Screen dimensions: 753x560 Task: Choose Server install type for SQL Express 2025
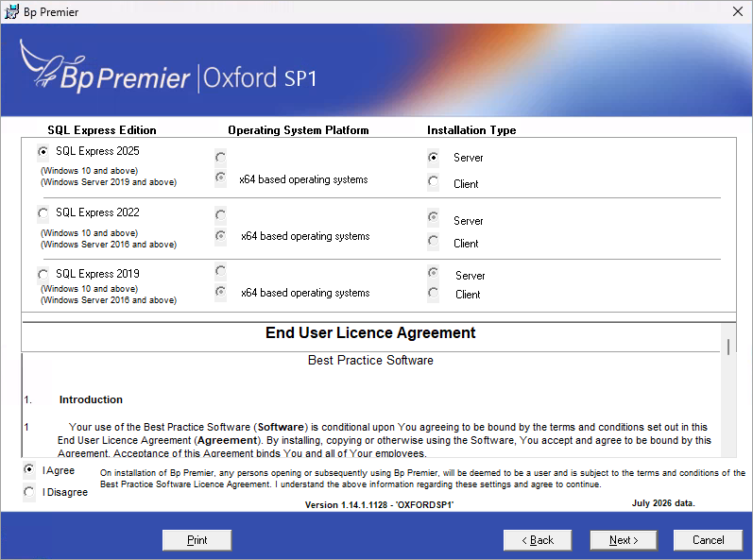tap(433, 158)
